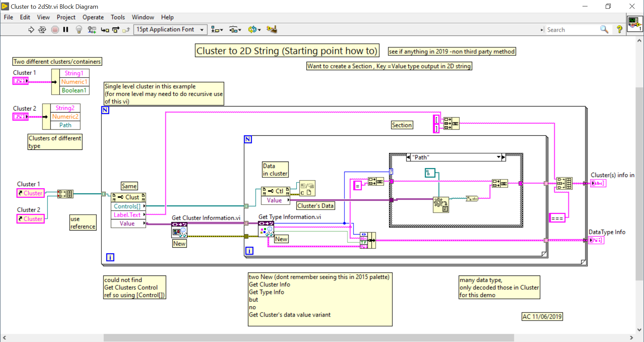Click the VI icon pane in the corner
Viewport: 644px width, 342px height.
click(635, 24)
